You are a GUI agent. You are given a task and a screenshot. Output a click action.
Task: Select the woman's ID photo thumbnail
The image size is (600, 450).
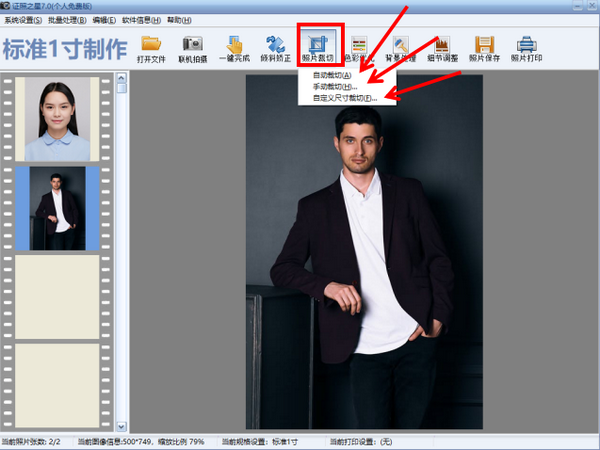pyautogui.click(x=57, y=120)
